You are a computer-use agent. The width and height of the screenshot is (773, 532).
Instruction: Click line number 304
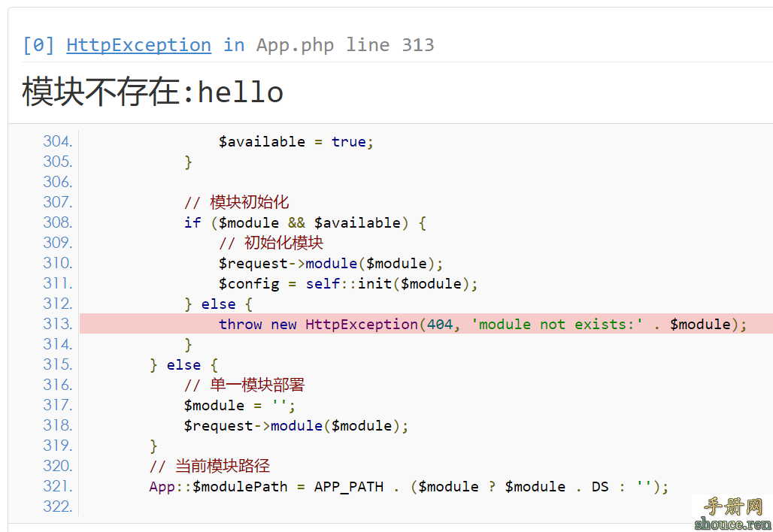(58, 142)
